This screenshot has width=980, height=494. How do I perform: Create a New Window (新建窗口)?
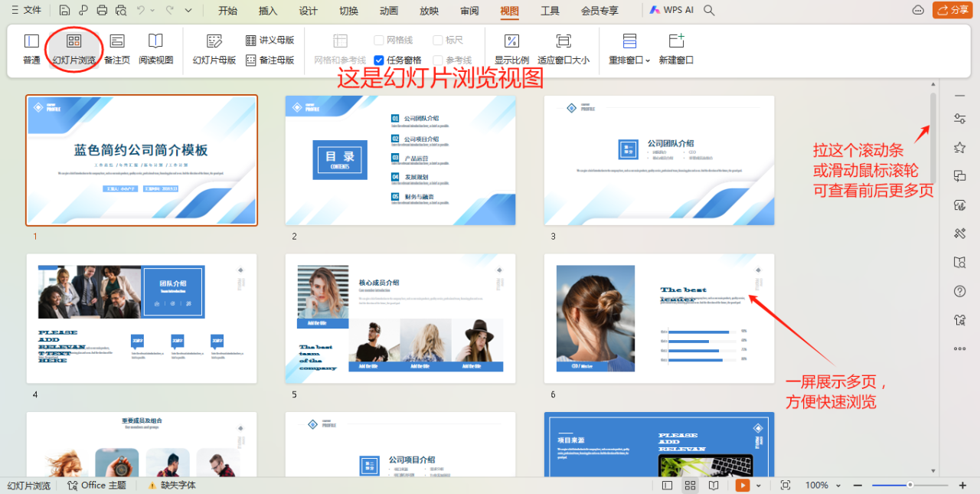click(x=676, y=48)
